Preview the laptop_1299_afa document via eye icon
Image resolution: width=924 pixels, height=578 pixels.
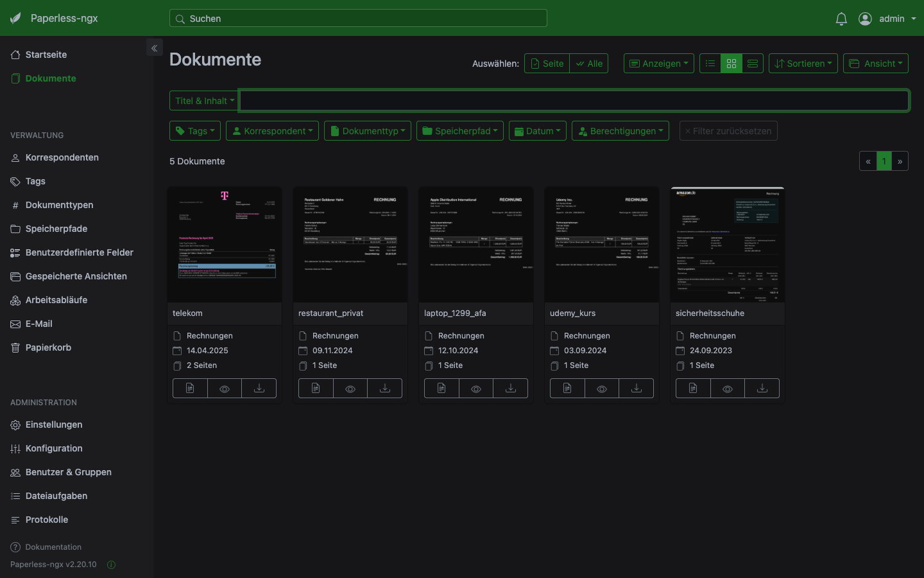pos(476,389)
